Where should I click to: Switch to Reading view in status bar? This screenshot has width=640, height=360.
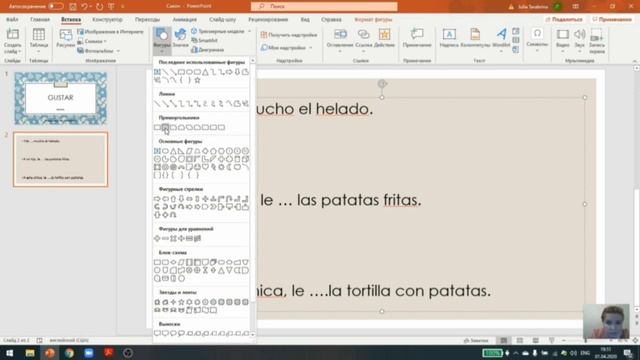tap(536, 340)
